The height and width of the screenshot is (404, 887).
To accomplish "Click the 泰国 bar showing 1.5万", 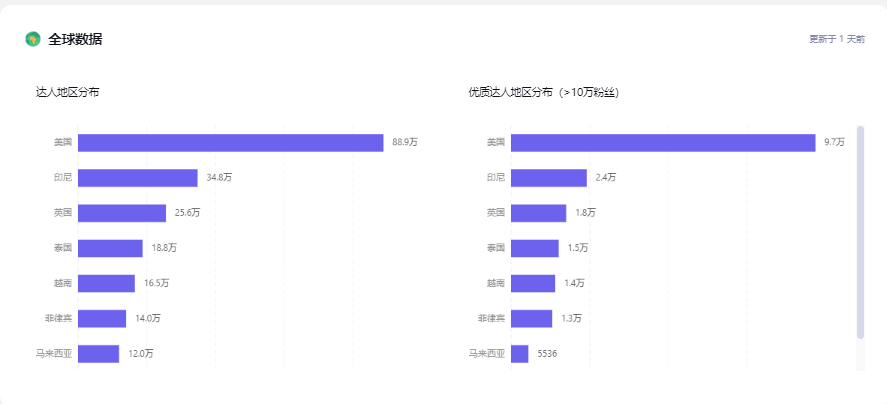I will click(x=535, y=248).
